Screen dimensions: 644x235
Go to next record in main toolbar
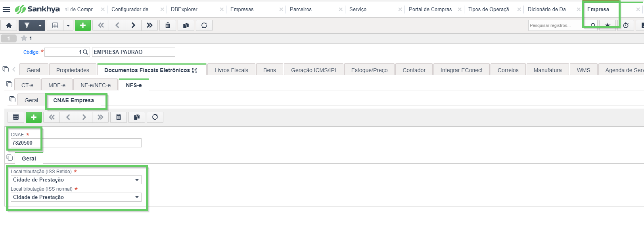click(133, 25)
